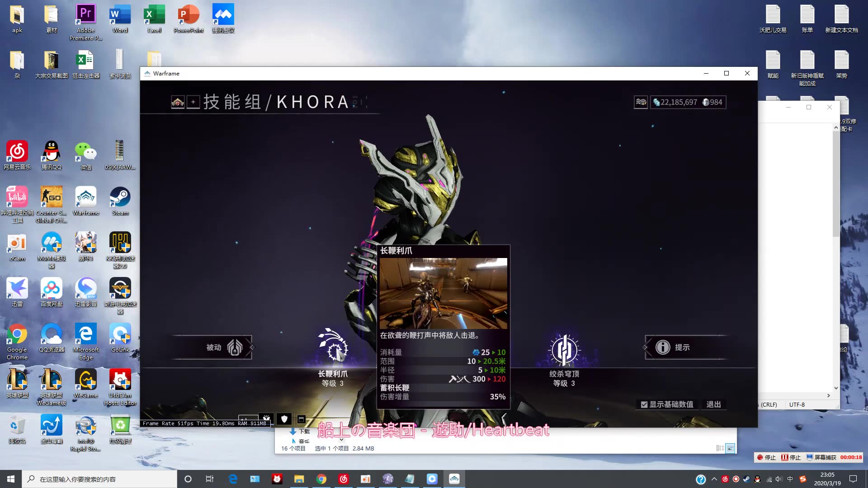Click the clock showing 23:05
The height and width of the screenshot is (488, 868).
827,479
